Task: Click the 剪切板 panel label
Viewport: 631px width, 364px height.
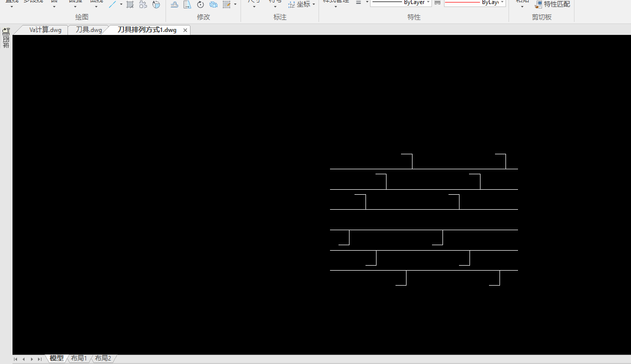Action: (541, 17)
